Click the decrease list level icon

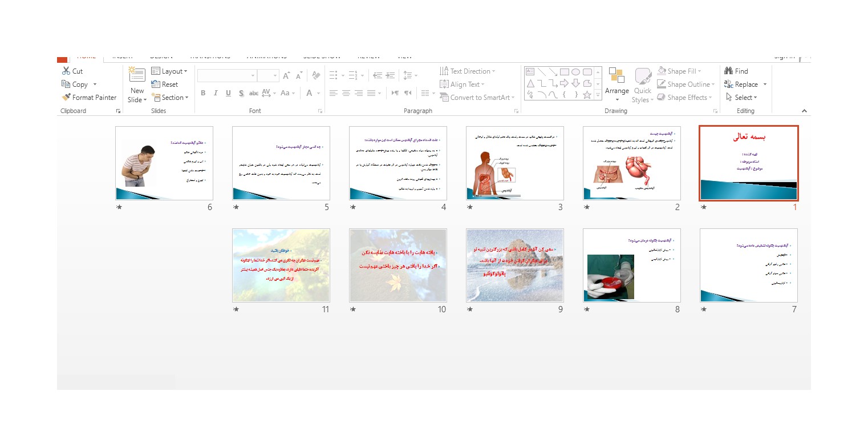[377, 75]
